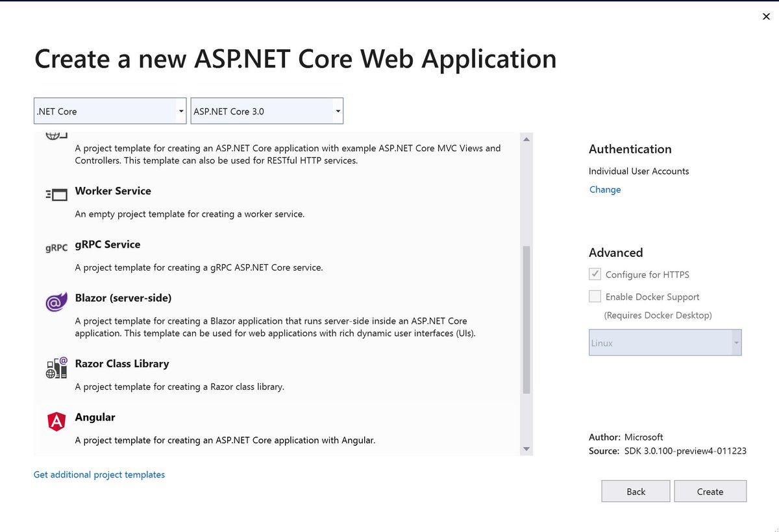
Task: Click the Change authentication link
Action: [x=605, y=189]
